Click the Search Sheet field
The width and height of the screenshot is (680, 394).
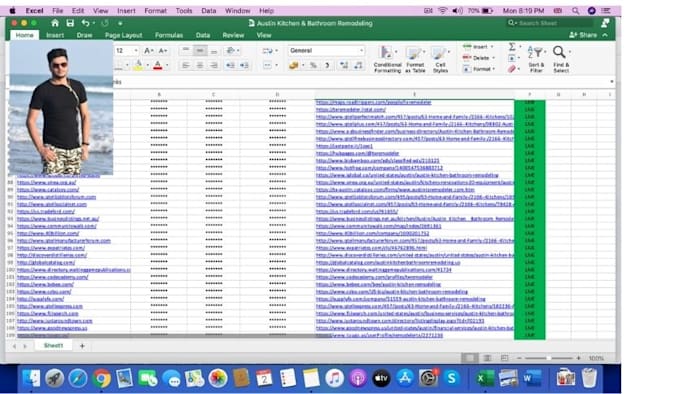point(549,23)
